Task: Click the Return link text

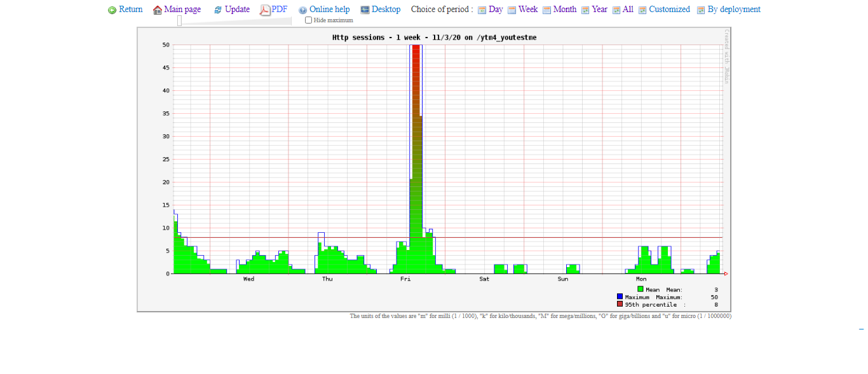Action: coord(130,10)
